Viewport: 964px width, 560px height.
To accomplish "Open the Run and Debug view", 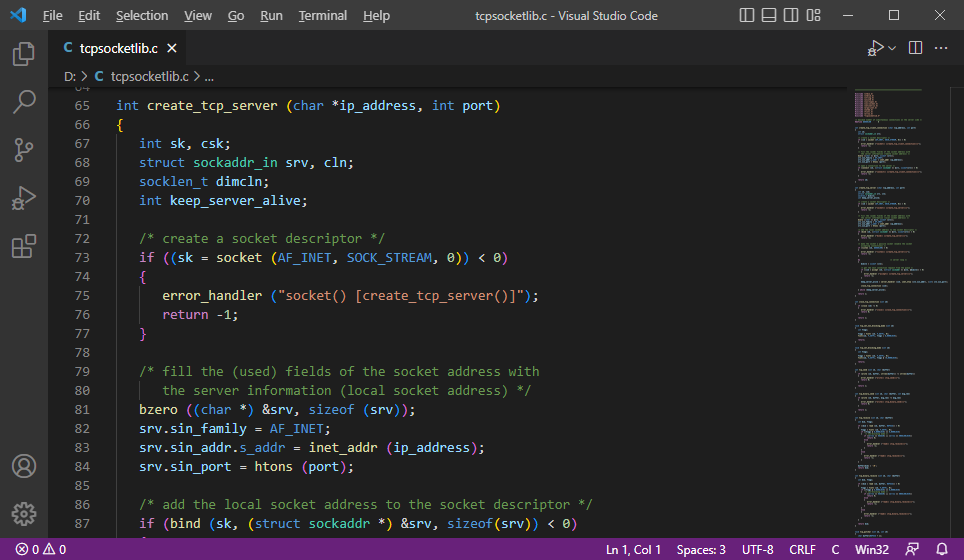I will [23, 198].
